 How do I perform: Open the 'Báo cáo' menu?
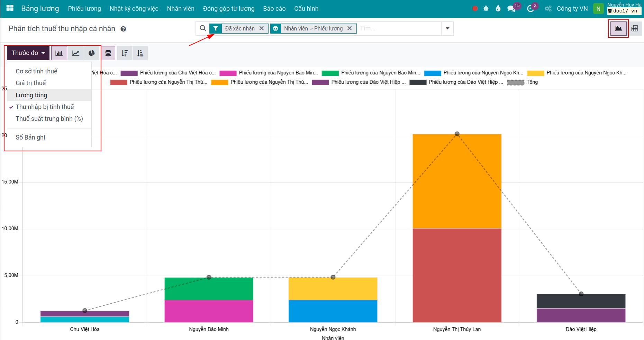pyautogui.click(x=274, y=9)
